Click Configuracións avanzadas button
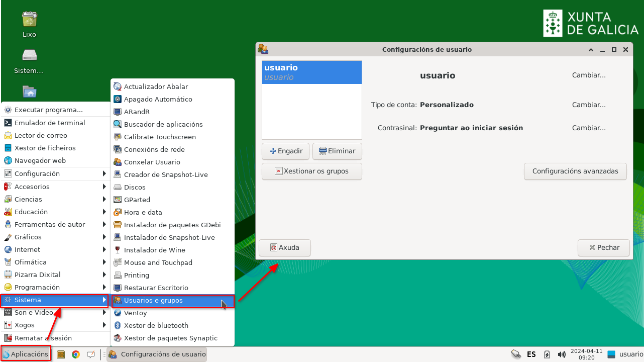The image size is (644, 362). pyautogui.click(x=575, y=171)
